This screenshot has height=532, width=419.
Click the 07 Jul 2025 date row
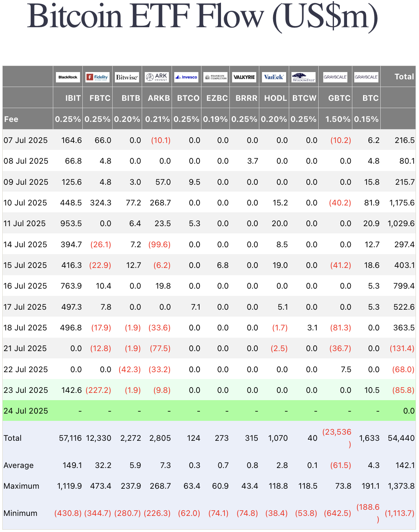tap(26, 140)
